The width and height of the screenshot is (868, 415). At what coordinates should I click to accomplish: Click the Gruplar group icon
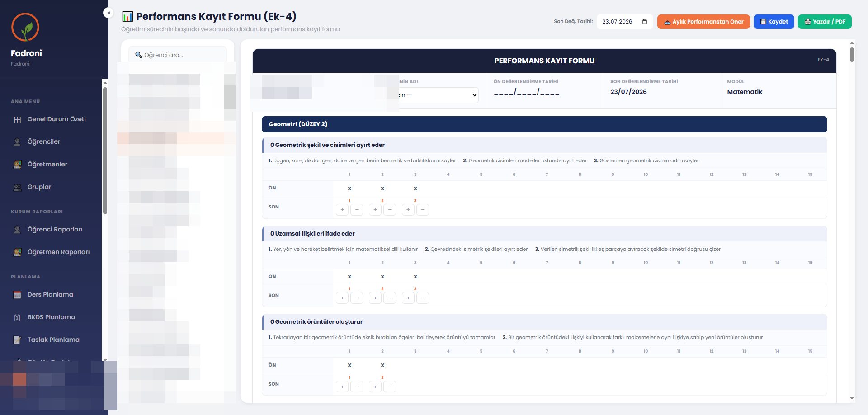(x=17, y=187)
